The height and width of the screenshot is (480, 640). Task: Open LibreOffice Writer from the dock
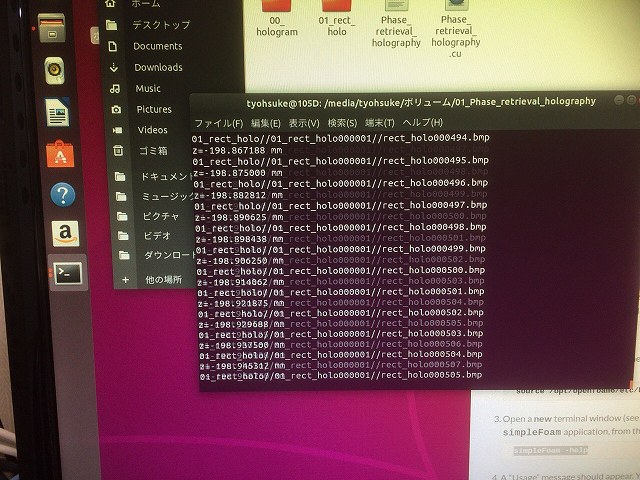[x=59, y=112]
